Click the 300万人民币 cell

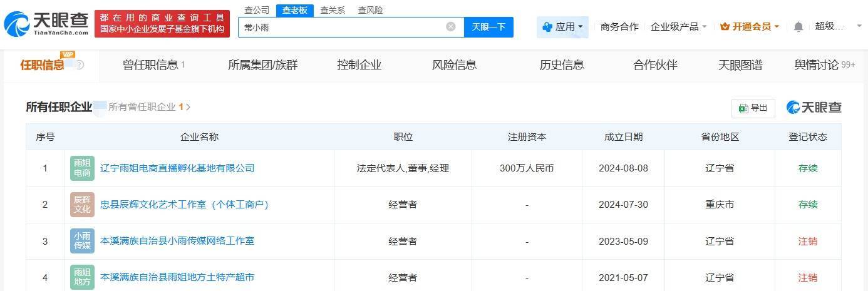point(527,168)
